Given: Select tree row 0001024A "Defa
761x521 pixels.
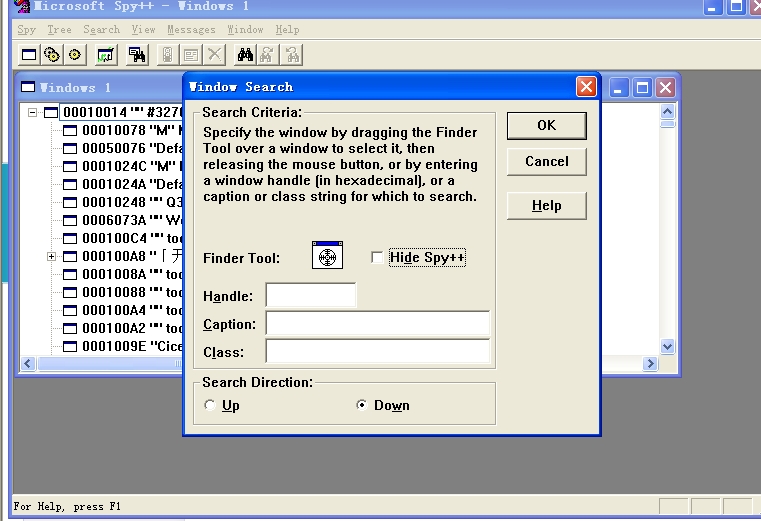Looking at the screenshot, I should (x=132, y=185).
